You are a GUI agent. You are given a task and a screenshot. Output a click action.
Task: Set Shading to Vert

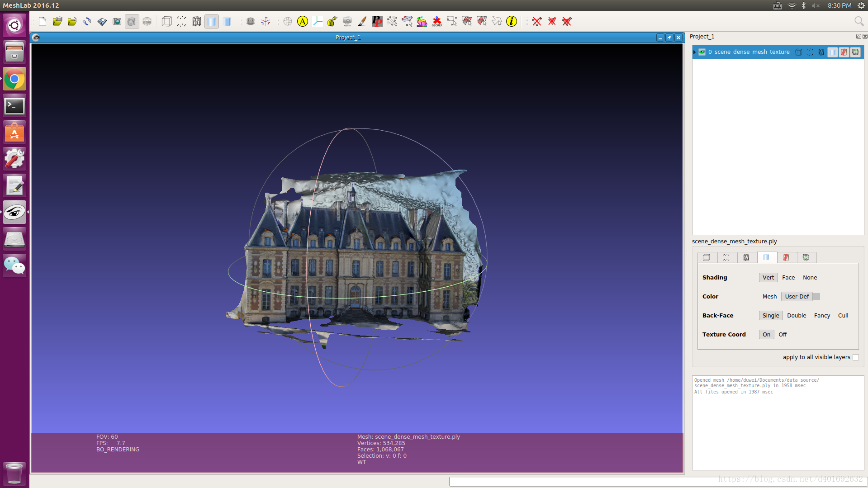[x=768, y=278]
